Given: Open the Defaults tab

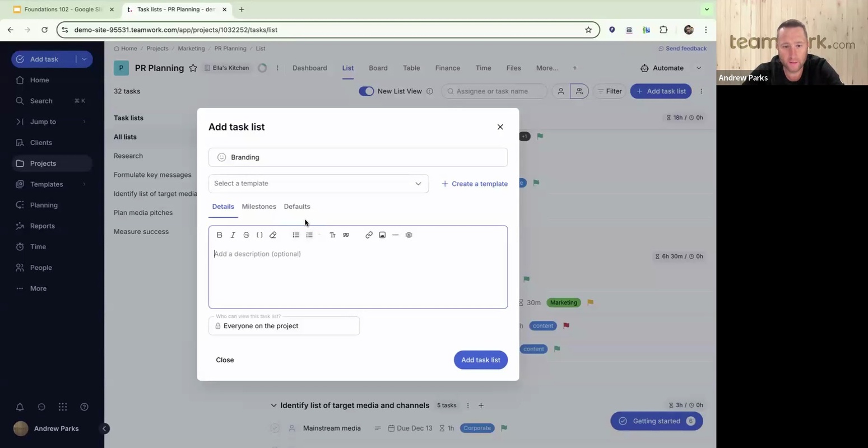Looking at the screenshot, I should (297, 207).
